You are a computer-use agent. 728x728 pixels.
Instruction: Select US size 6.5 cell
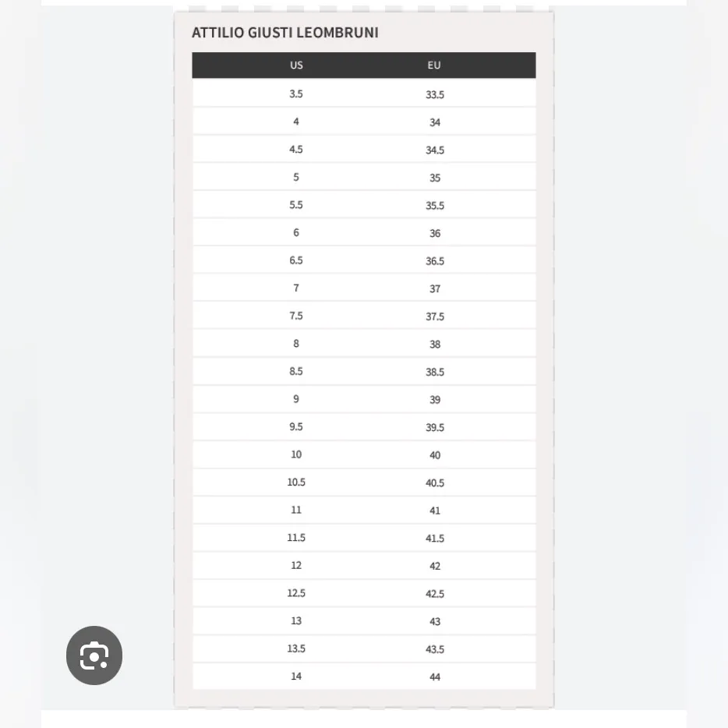click(296, 260)
